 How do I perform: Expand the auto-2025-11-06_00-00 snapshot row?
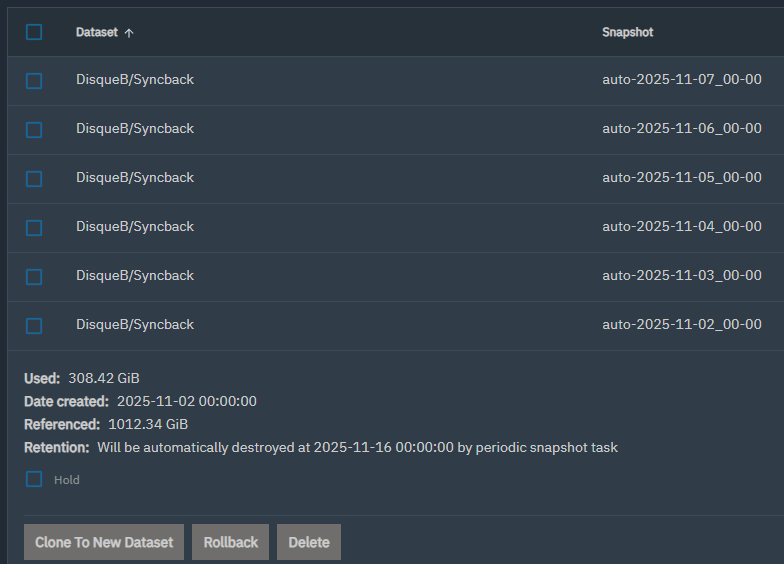tap(396, 130)
